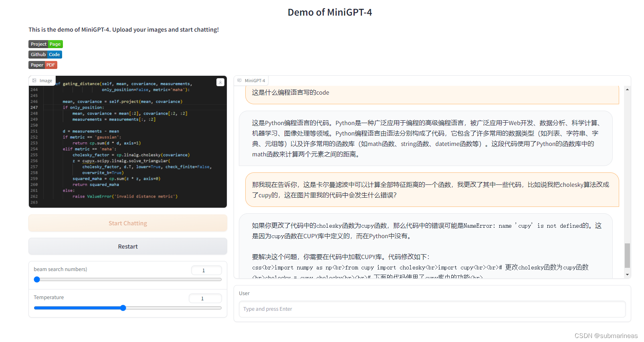This screenshot has height=342, width=644.
Task: Click the MiniGPT-4 chat label icon
Action: [x=240, y=81]
